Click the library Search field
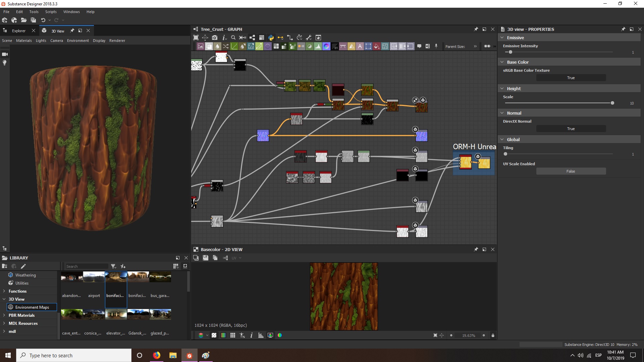 click(x=86, y=266)
